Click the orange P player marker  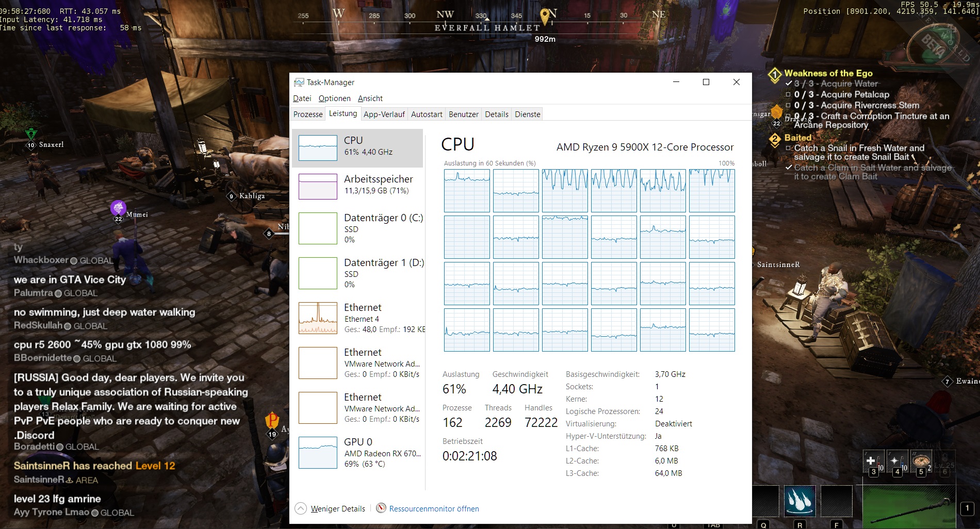(272, 420)
